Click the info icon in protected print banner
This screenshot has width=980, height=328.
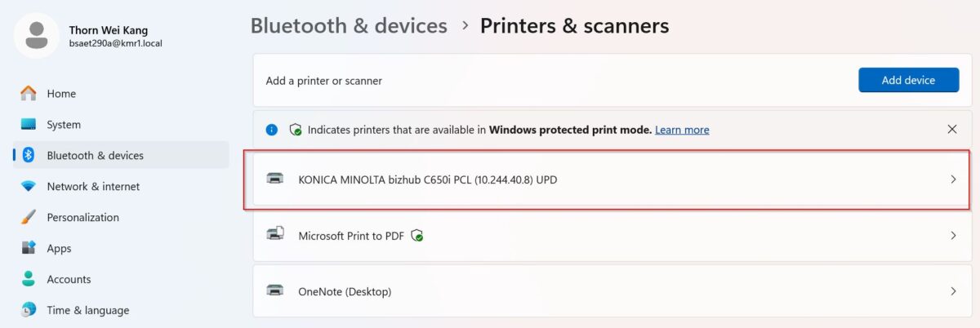coord(273,130)
